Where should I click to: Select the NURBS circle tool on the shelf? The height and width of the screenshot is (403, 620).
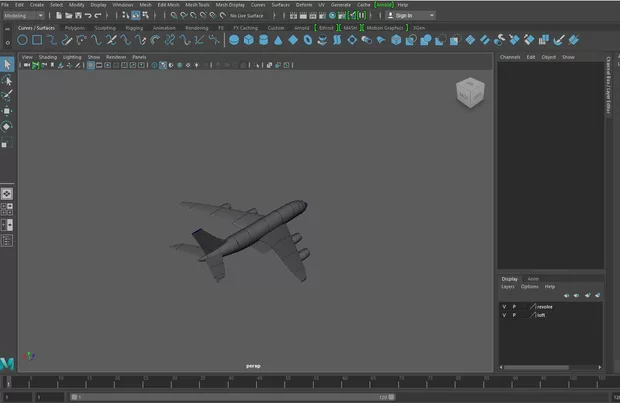[23, 40]
